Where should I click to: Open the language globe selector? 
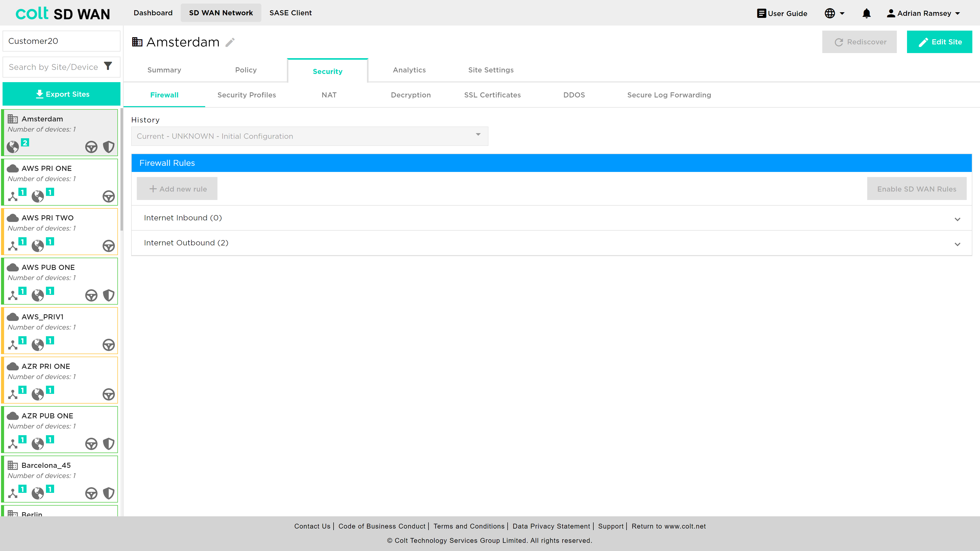point(834,13)
